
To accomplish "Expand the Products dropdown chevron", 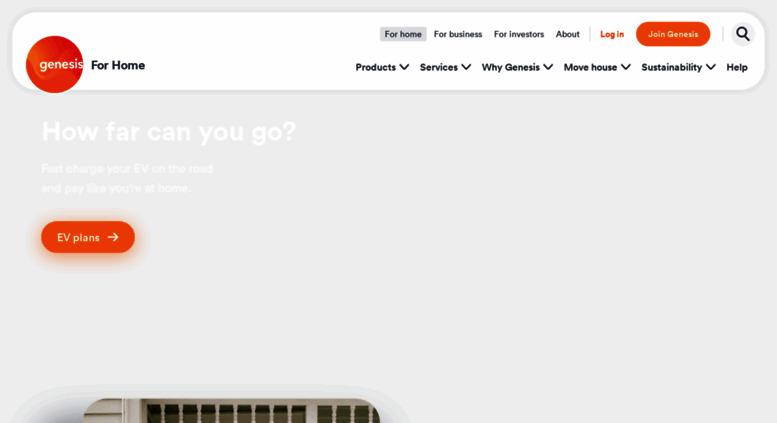I will click(x=404, y=67).
